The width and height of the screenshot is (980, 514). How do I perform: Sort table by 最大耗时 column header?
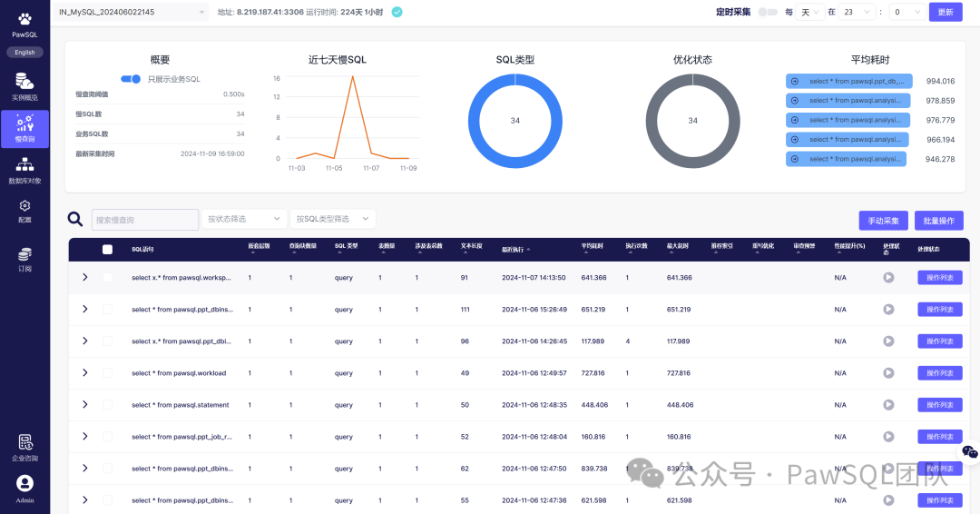tap(678, 248)
